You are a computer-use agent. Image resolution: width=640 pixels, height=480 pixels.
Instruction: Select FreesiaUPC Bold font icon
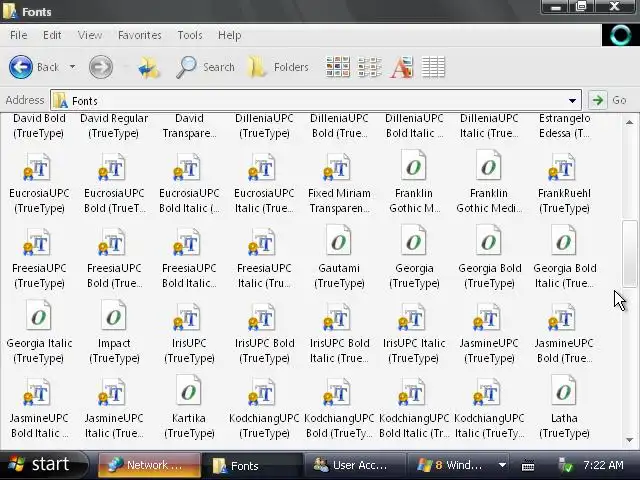tap(112, 242)
